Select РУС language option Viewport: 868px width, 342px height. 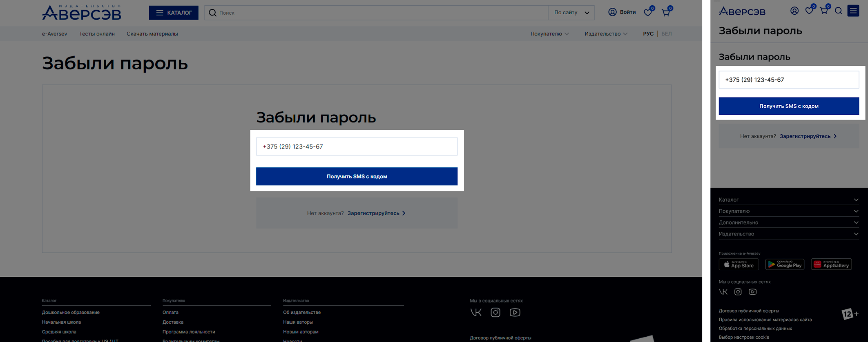point(648,34)
